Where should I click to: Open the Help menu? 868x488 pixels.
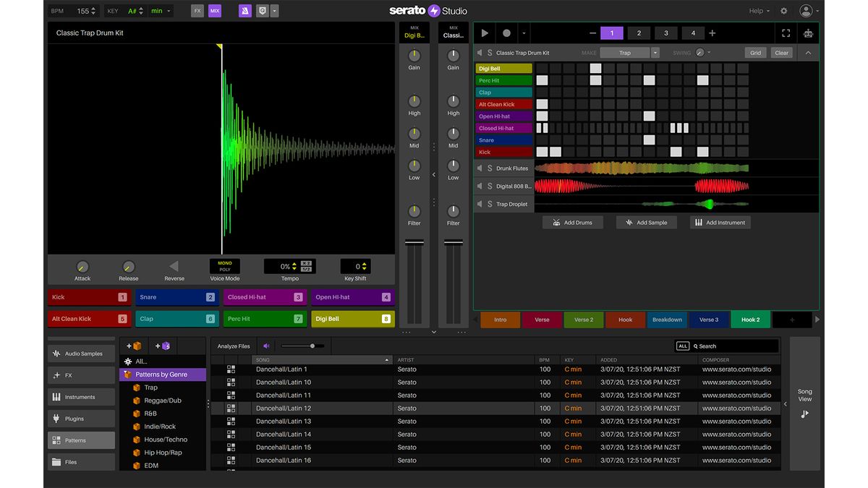(x=757, y=10)
